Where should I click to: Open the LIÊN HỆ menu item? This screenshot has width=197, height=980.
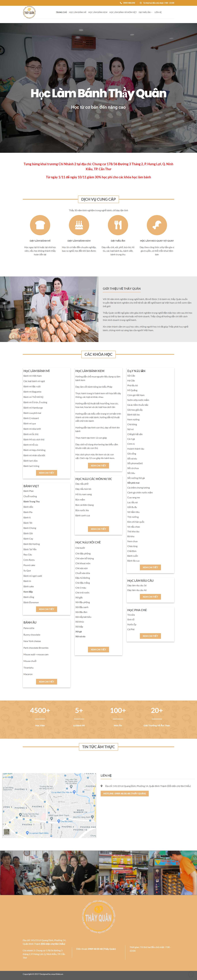point(158,12)
